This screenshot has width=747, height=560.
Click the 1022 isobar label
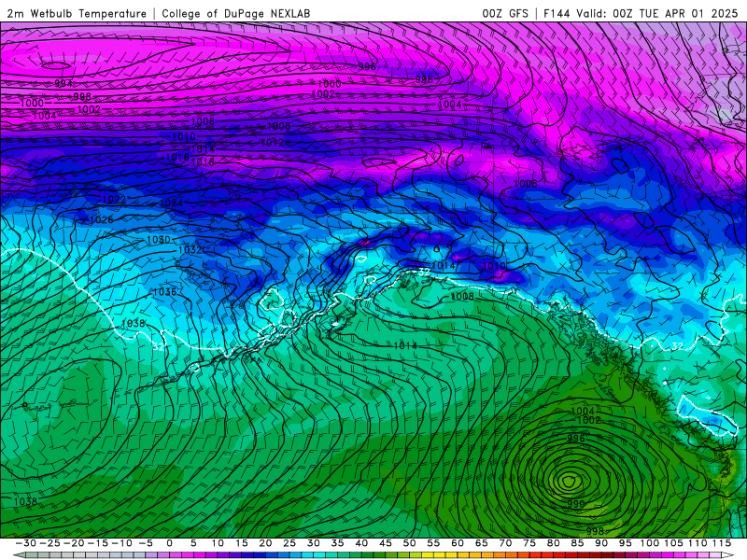[114, 200]
